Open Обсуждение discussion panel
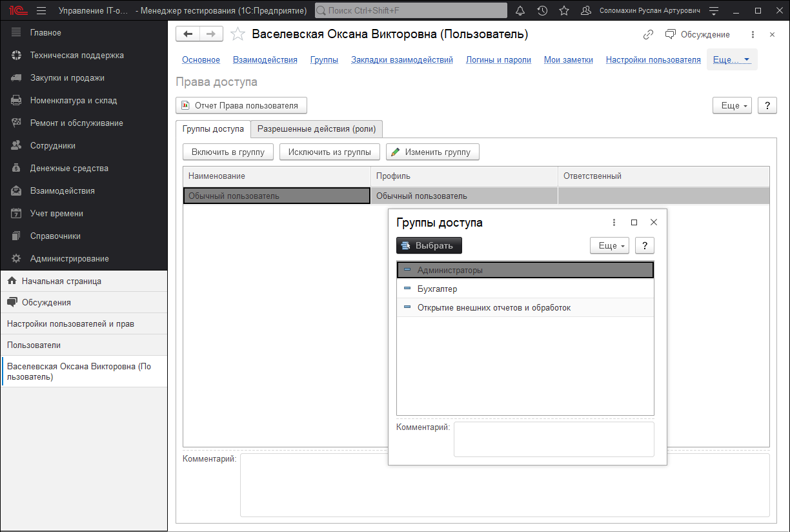The width and height of the screenshot is (790, 532). click(x=698, y=34)
